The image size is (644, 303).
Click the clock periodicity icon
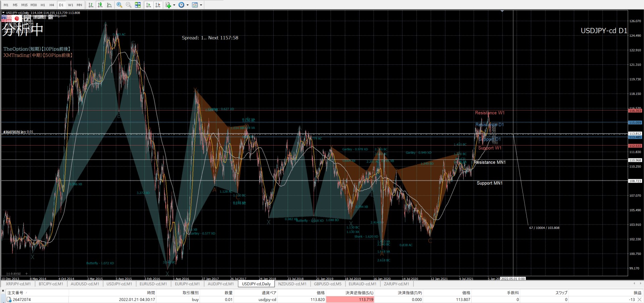(x=181, y=5)
